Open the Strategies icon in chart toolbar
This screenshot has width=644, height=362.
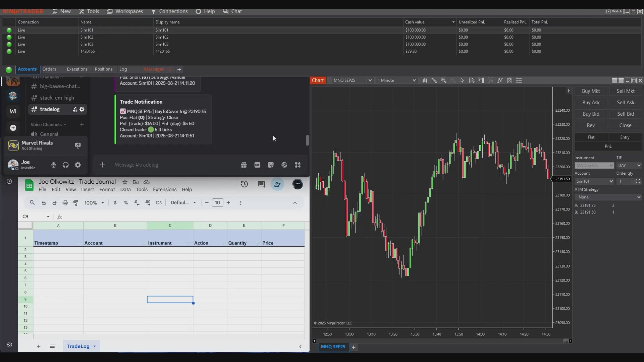pos(500,80)
